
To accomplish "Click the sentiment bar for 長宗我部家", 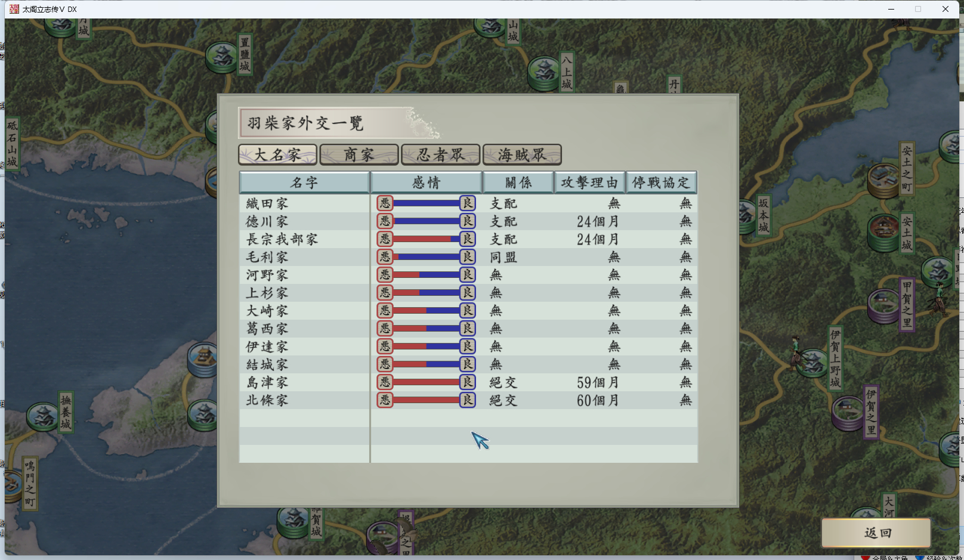I will coord(427,239).
